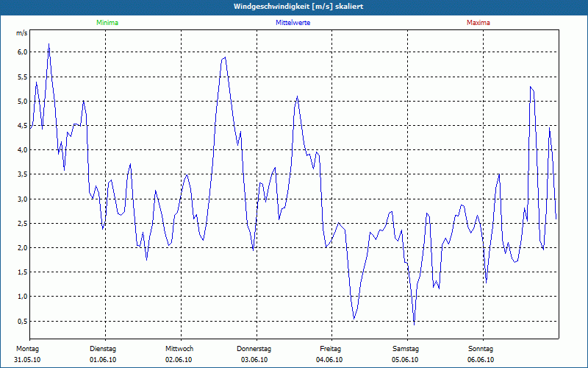Click the 3,5 y-axis value

click(x=23, y=174)
